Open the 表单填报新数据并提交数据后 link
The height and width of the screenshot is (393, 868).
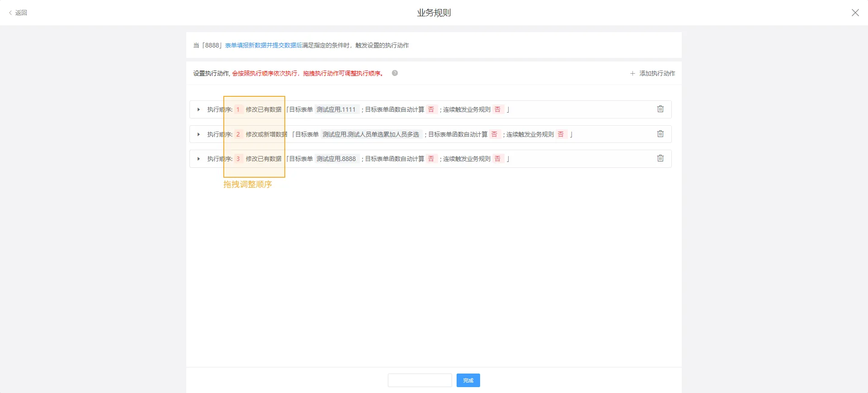pyautogui.click(x=263, y=45)
